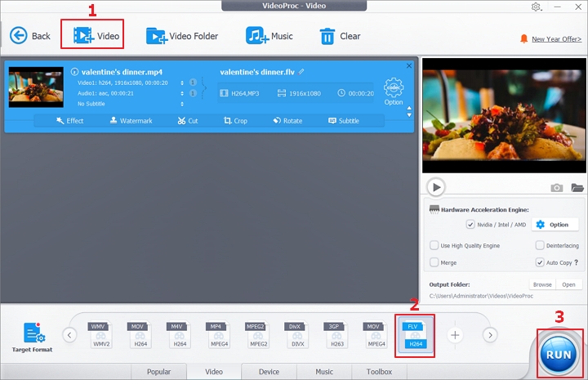Switch to the Popular tab

click(158, 371)
